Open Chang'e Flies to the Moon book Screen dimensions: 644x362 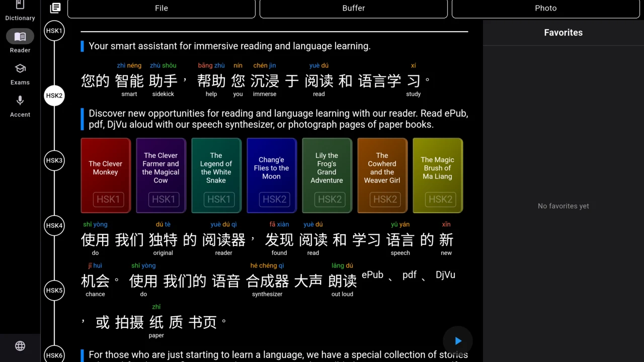tap(272, 175)
